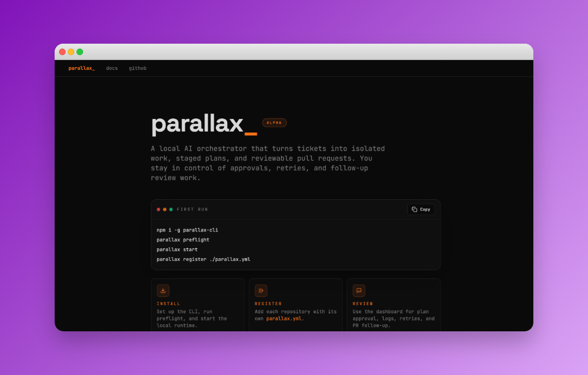
Task: Click the ALPHA badge next to the title
Action: click(x=274, y=122)
